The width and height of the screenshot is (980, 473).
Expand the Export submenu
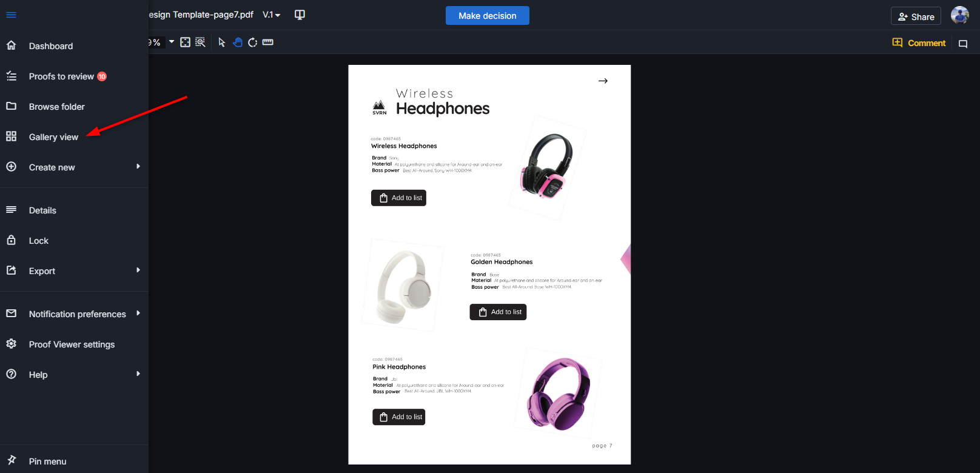pyautogui.click(x=74, y=271)
